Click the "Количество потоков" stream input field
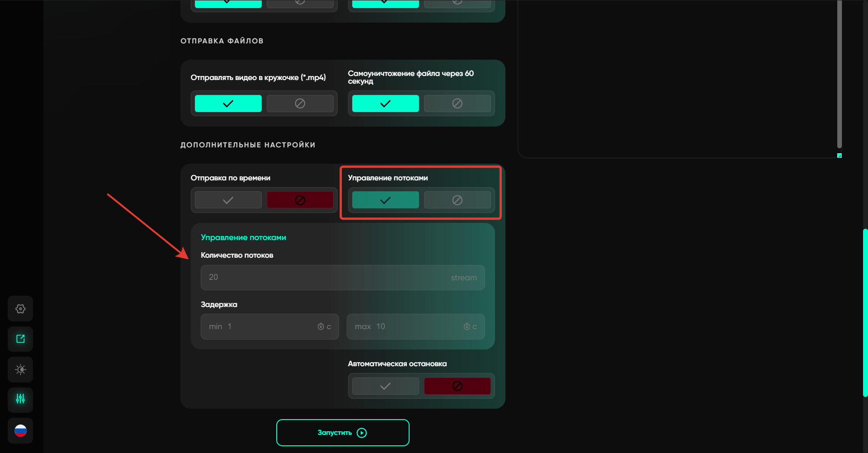Screen dimensions: 868x453 [325, 277]
